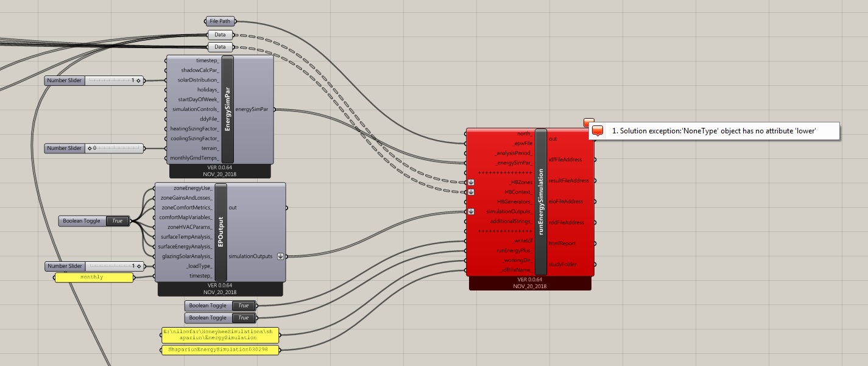Click the _analysisPeriod_ input label
This screenshot has width=868, height=366.
513,153
